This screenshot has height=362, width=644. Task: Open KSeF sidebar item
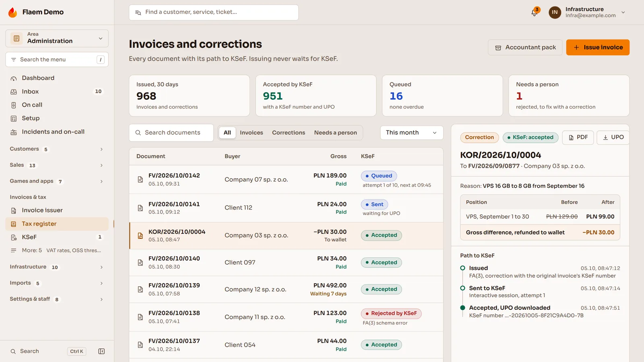click(x=57, y=237)
